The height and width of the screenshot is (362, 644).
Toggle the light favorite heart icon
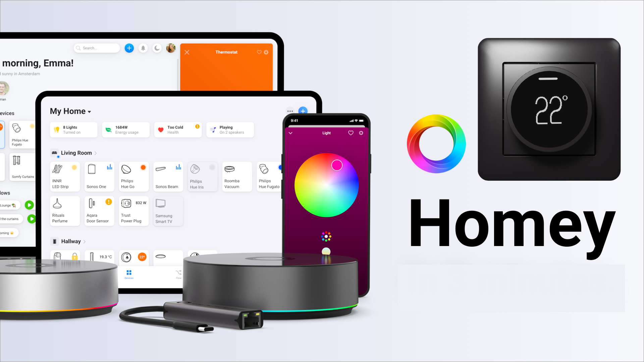[x=351, y=133]
